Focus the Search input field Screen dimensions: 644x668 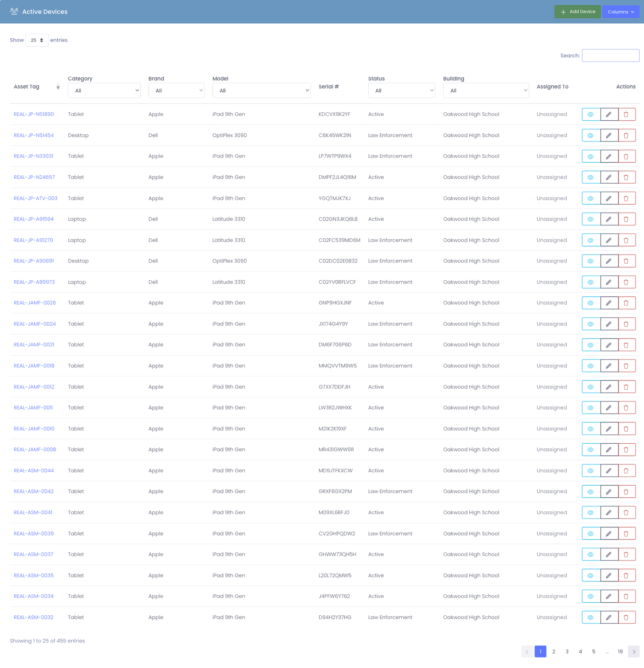click(x=611, y=56)
